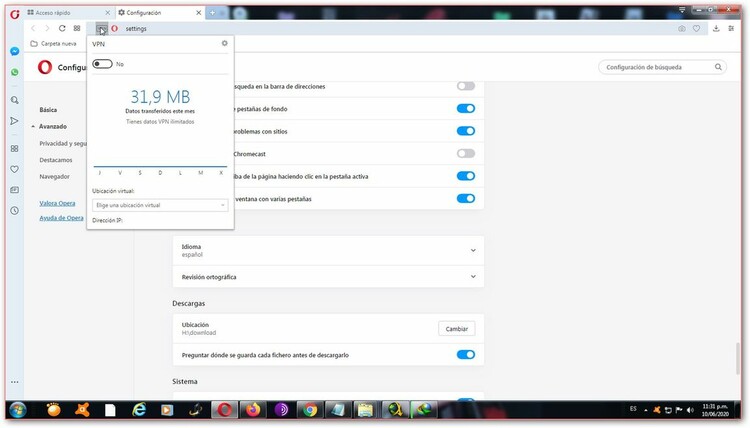The width and height of the screenshot is (750, 428).
Task: Open history via sidebar clock icon
Action: (x=15, y=210)
